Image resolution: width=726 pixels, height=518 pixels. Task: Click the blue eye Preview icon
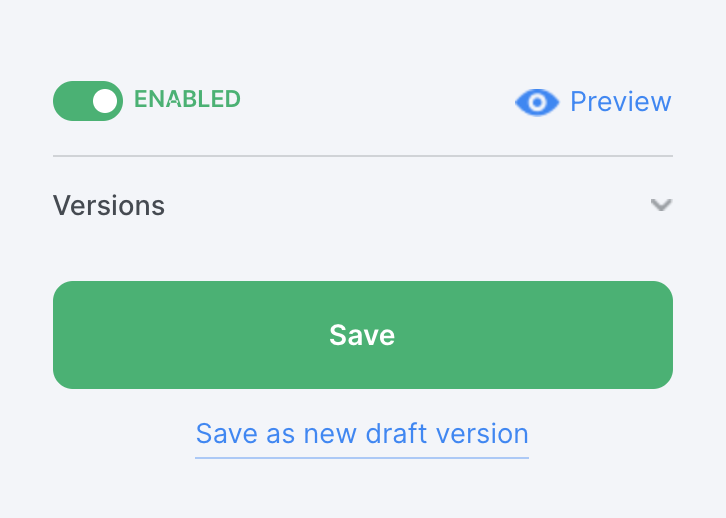point(538,101)
